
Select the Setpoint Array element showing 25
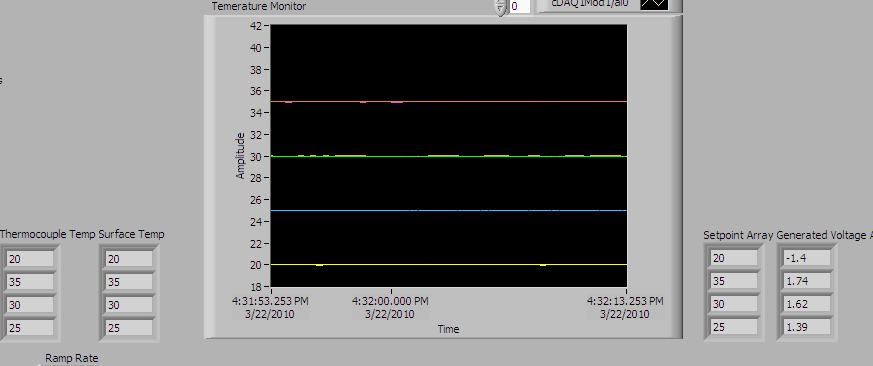click(x=734, y=326)
